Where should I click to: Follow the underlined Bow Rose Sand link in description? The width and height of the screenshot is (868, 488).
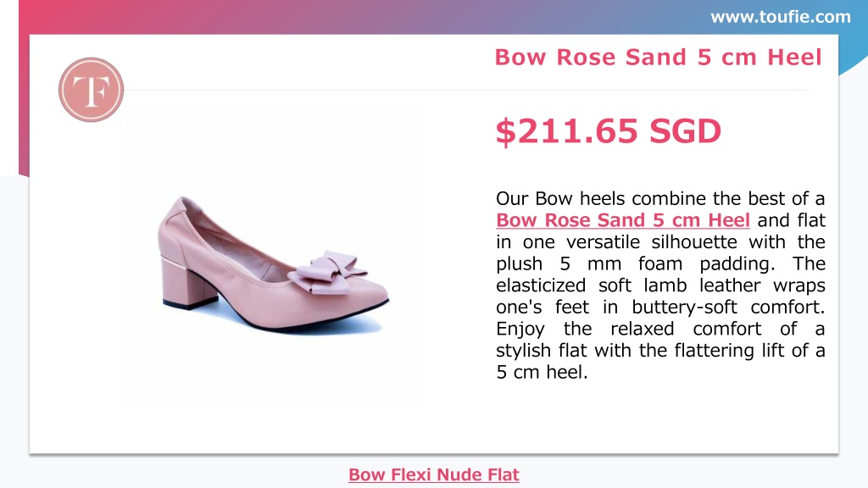(x=623, y=220)
